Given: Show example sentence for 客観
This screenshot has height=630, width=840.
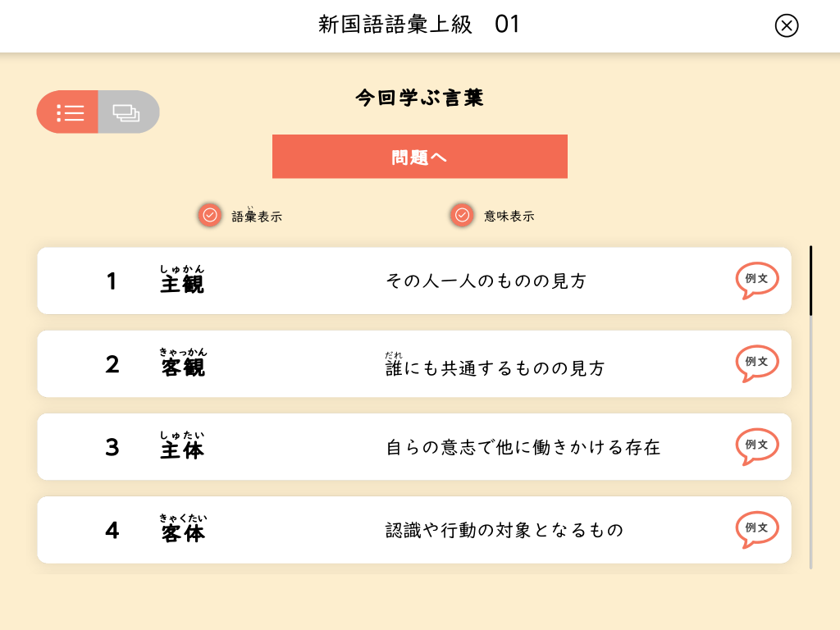Looking at the screenshot, I should pyautogui.click(x=756, y=363).
